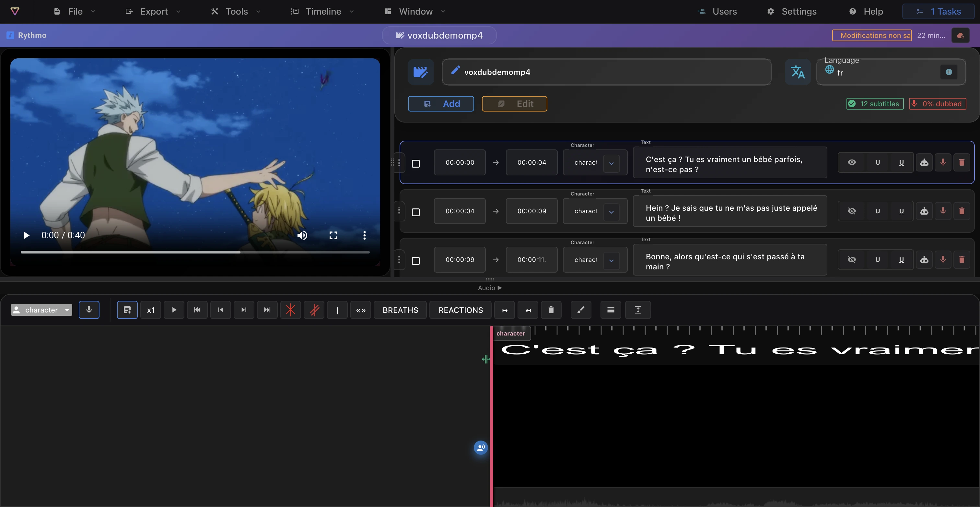The height and width of the screenshot is (507, 980).
Task: Click the green split cursor icon by the playhead
Action: pos(486,359)
